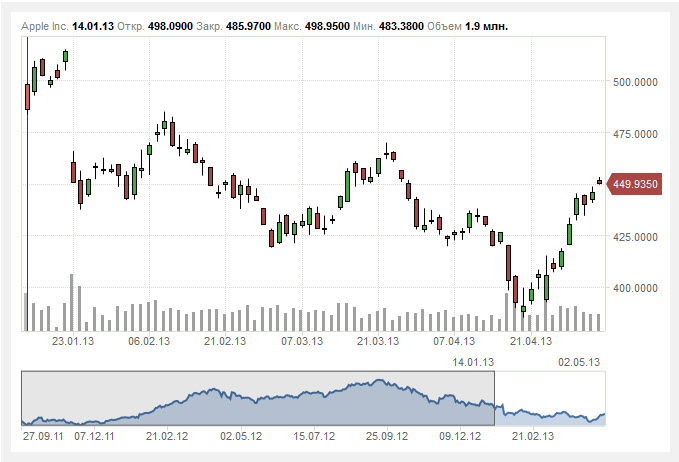Click the 07.03.13 date axis label

pyautogui.click(x=302, y=341)
